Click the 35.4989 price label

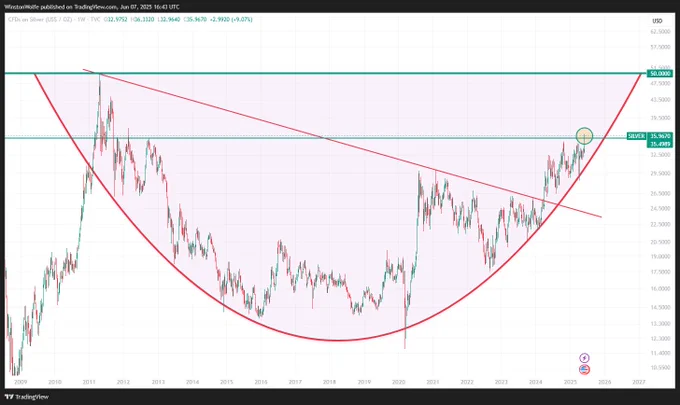(660, 144)
